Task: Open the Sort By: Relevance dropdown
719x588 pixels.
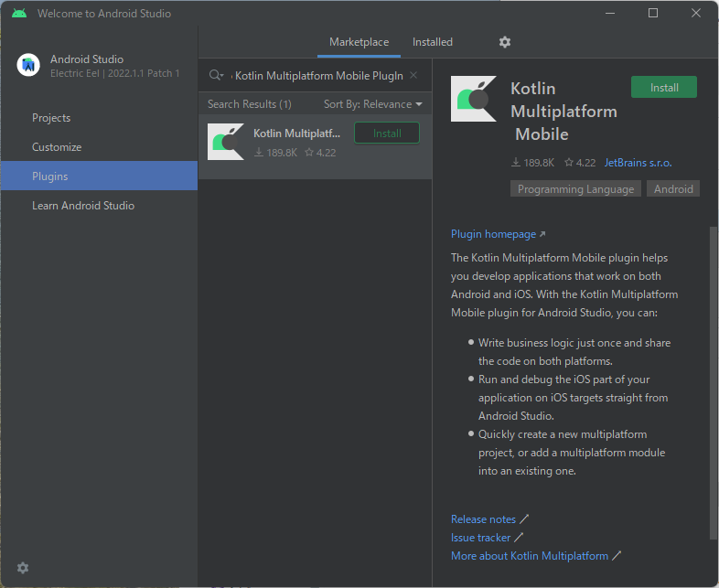Action: coord(373,104)
